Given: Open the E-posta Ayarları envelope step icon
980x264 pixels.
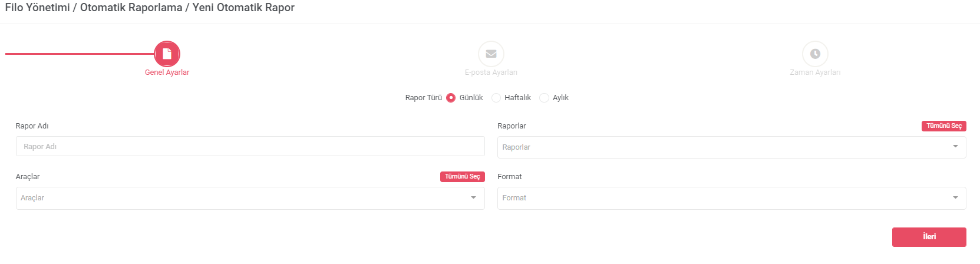Looking at the screenshot, I should pos(491,54).
